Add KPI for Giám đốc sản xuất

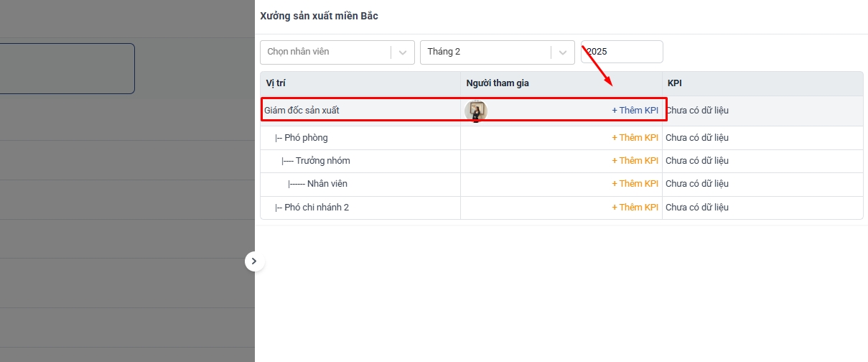point(635,111)
